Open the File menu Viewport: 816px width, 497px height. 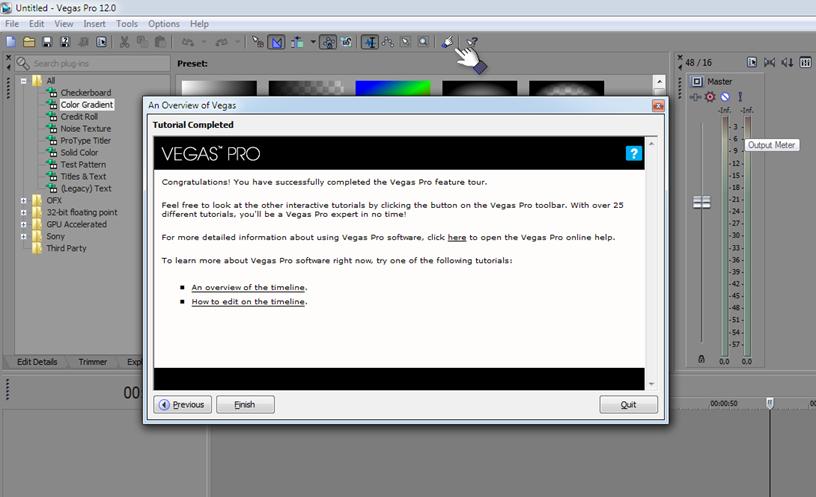(12, 24)
